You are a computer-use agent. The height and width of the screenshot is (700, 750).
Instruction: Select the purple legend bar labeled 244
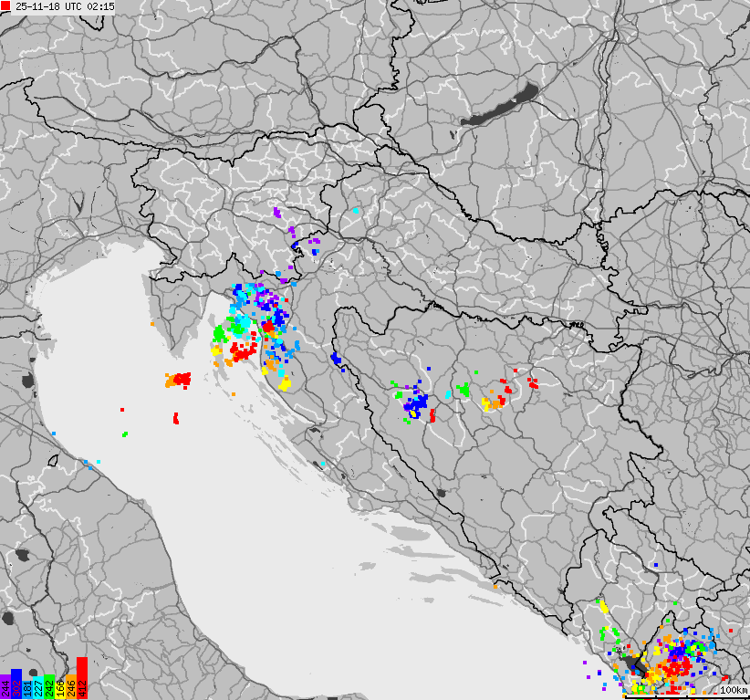5,687
